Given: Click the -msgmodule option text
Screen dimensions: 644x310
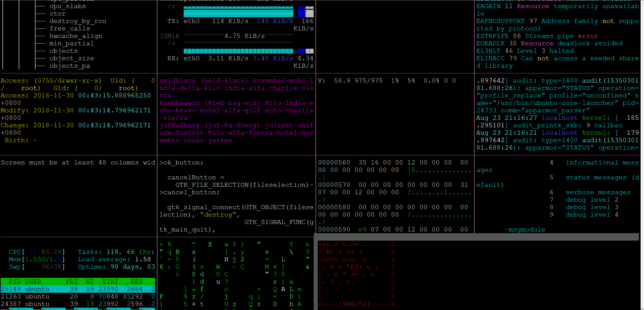Looking at the screenshot, I should click(x=525, y=229).
